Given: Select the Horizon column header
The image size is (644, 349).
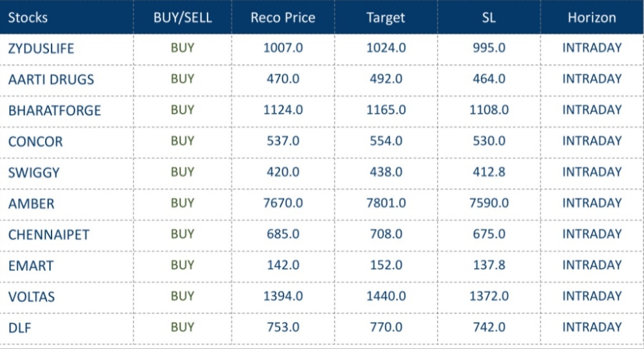Looking at the screenshot, I should tap(592, 17).
